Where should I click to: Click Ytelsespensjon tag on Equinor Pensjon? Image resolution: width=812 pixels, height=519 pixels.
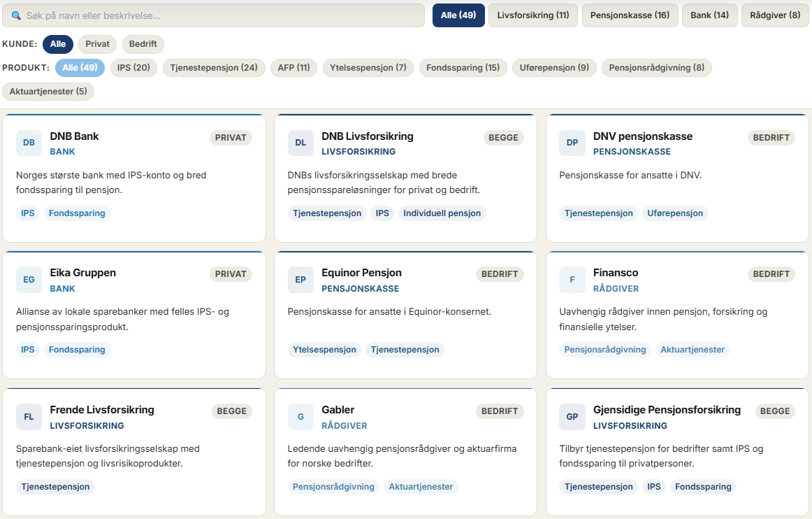(324, 350)
